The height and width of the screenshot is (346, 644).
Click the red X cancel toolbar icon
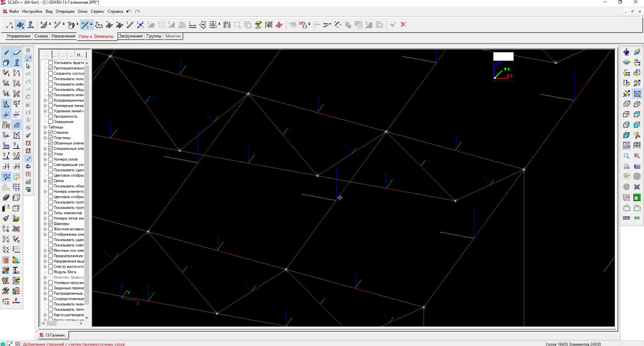[x=404, y=24]
